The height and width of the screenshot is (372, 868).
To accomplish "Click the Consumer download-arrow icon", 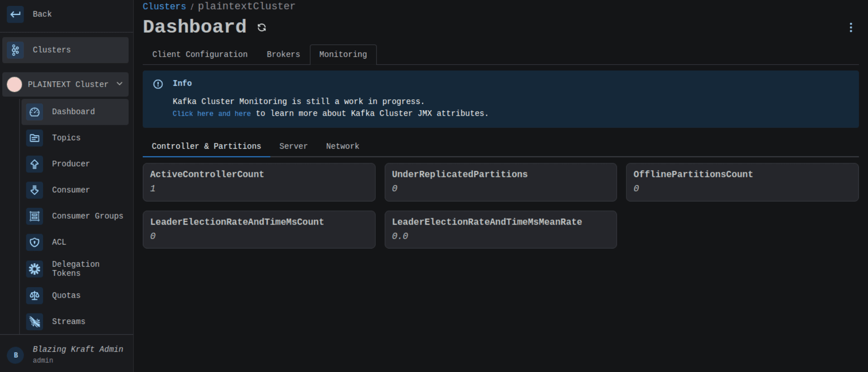I will point(34,190).
